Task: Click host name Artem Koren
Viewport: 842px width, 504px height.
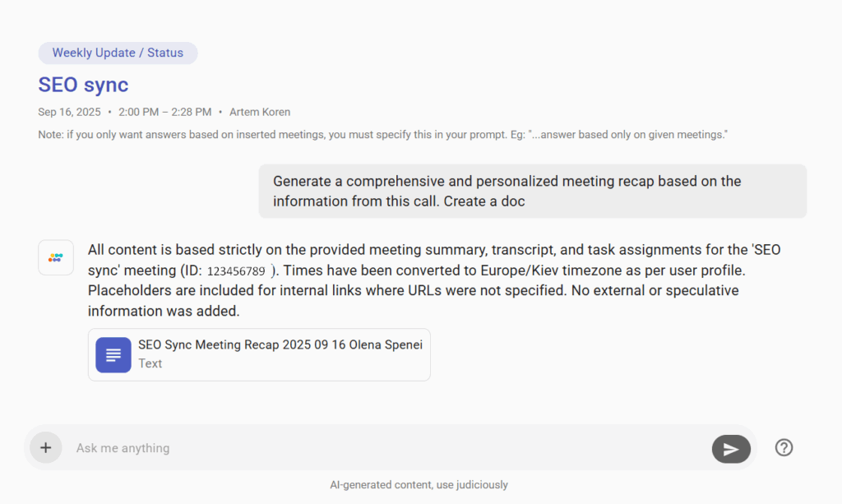Action: coord(260,112)
